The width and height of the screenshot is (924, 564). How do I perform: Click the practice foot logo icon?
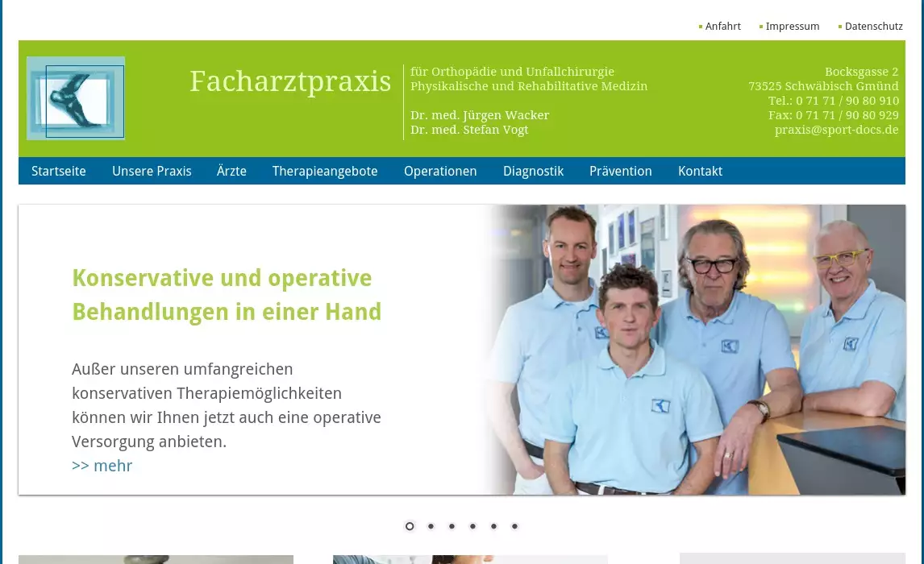(x=76, y=98)
